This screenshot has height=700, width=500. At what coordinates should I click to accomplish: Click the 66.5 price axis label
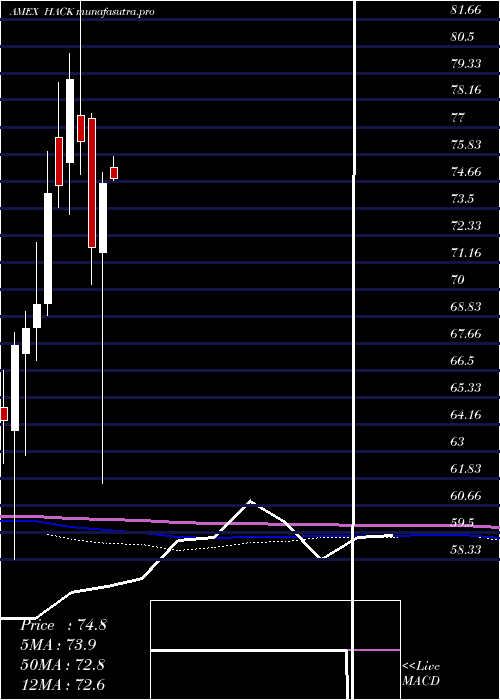[x=462, y=361]
